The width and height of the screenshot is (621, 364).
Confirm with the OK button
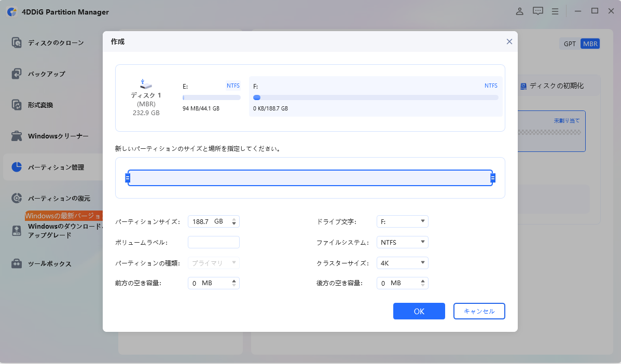(419, 311)
